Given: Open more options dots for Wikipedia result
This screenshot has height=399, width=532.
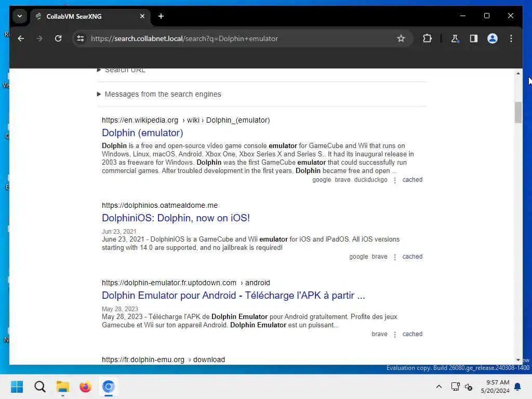Looking at the screenshot, I should 395,180.
